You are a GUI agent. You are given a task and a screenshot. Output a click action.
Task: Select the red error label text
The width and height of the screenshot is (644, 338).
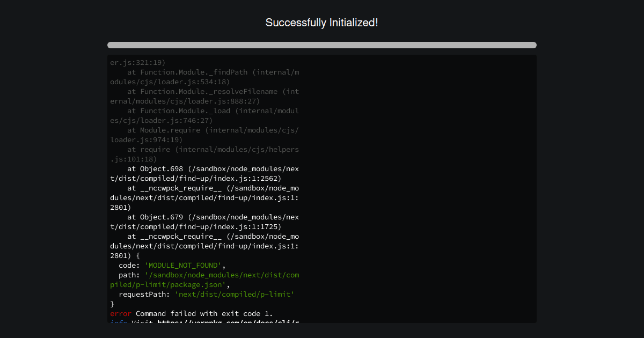[x=119, y=313]
